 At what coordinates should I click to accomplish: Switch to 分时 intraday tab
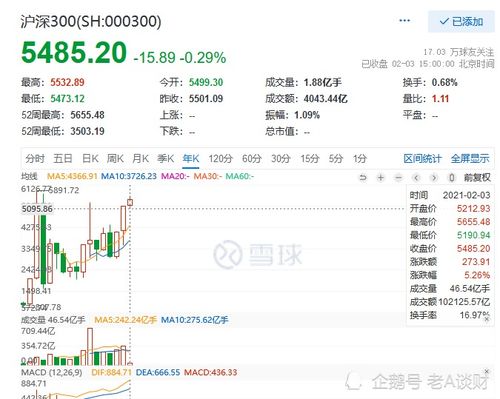[x=35, y=159]
